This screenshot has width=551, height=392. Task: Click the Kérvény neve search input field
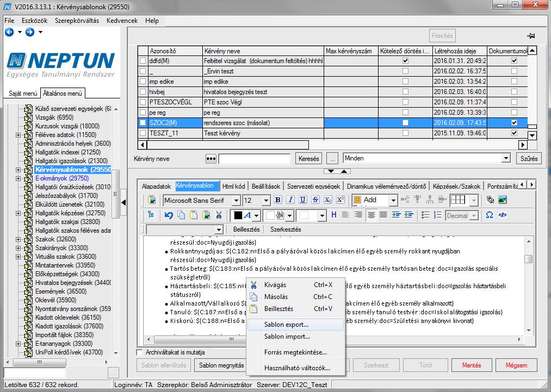[255, 159]
